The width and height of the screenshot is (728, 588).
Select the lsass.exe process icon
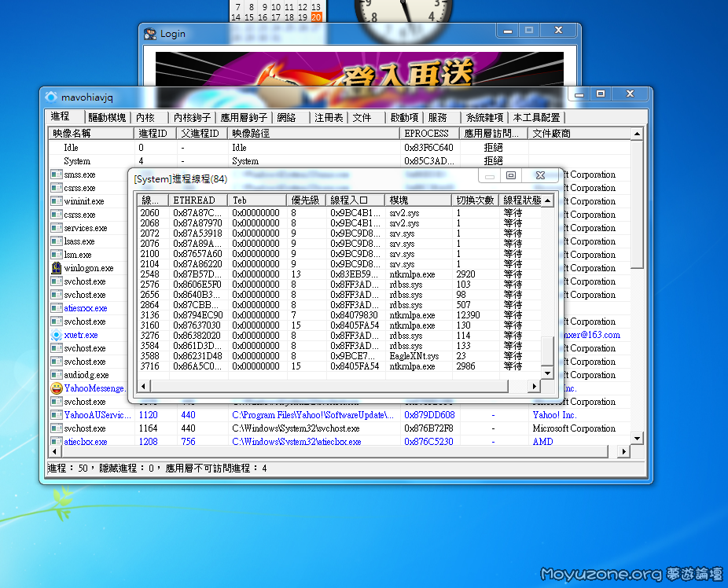pos(57,241)
